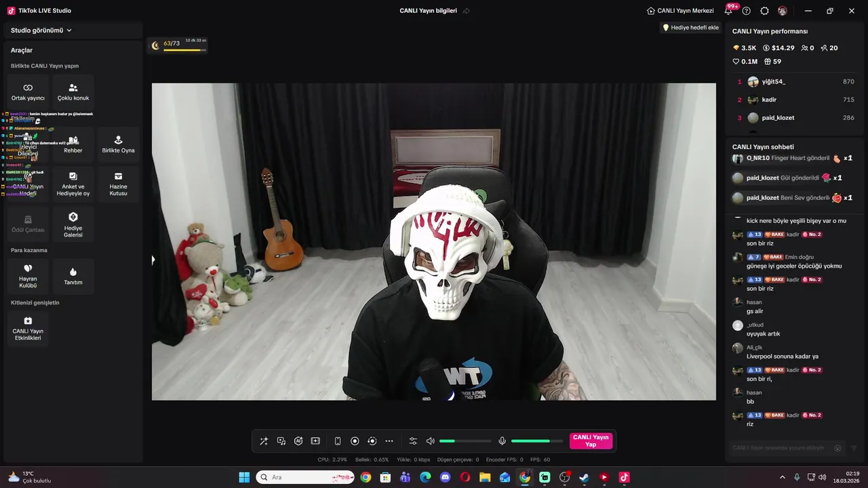The image size is (868, 488).
Task: Click the mobile phone view icon
Action: pyautogui.click(x=338, y=441)
